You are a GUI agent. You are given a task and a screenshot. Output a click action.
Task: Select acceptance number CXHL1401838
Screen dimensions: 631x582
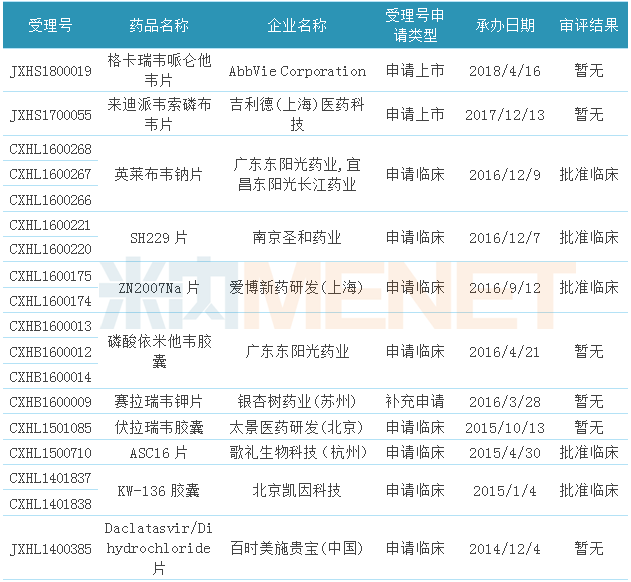pyautogui.click(x=50, y=504)
